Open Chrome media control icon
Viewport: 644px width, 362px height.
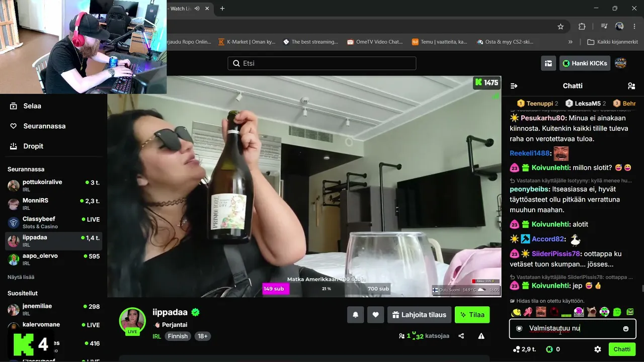[x=604, y=27]
